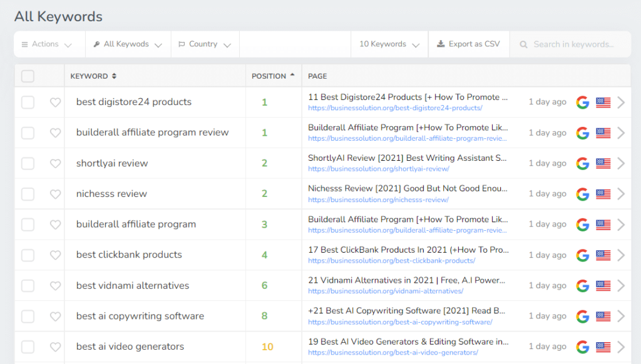Open the All Keywords filter dropdown
This screenshot has width=641, height=364.
tap(128, 44)
